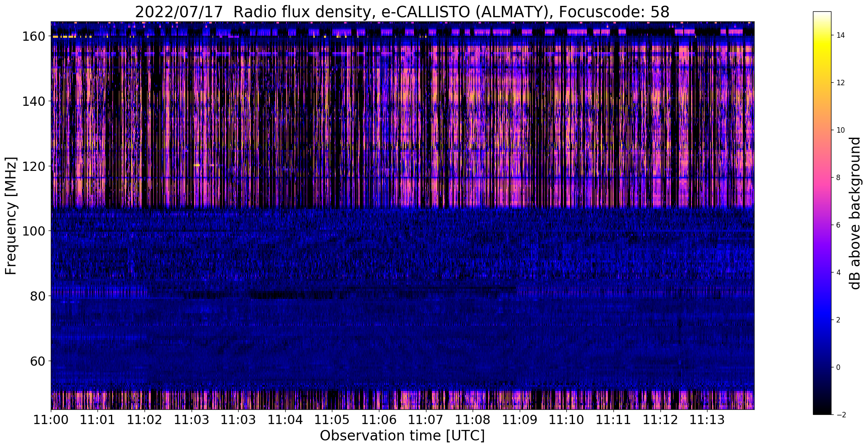Click the plot title mentioning e-CALLISTO (ALMATY)
Screen dimensions: 868x448
click(402, 12)
